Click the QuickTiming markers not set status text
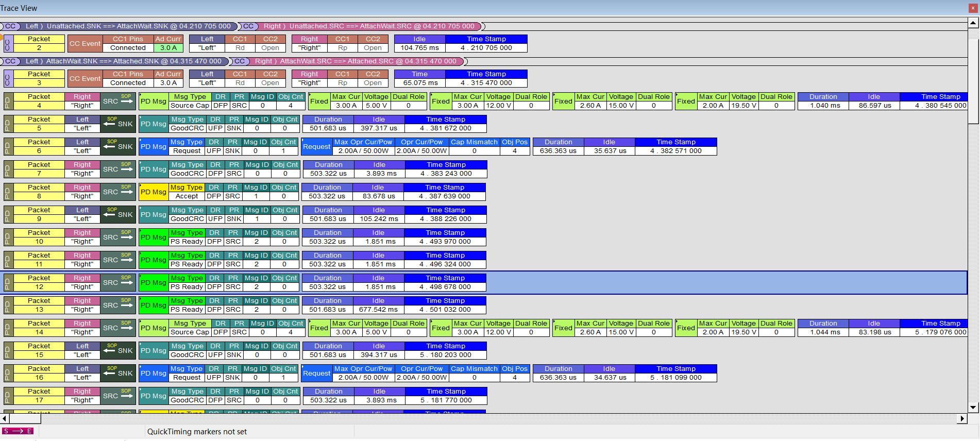980x441 pixels. 197,432
